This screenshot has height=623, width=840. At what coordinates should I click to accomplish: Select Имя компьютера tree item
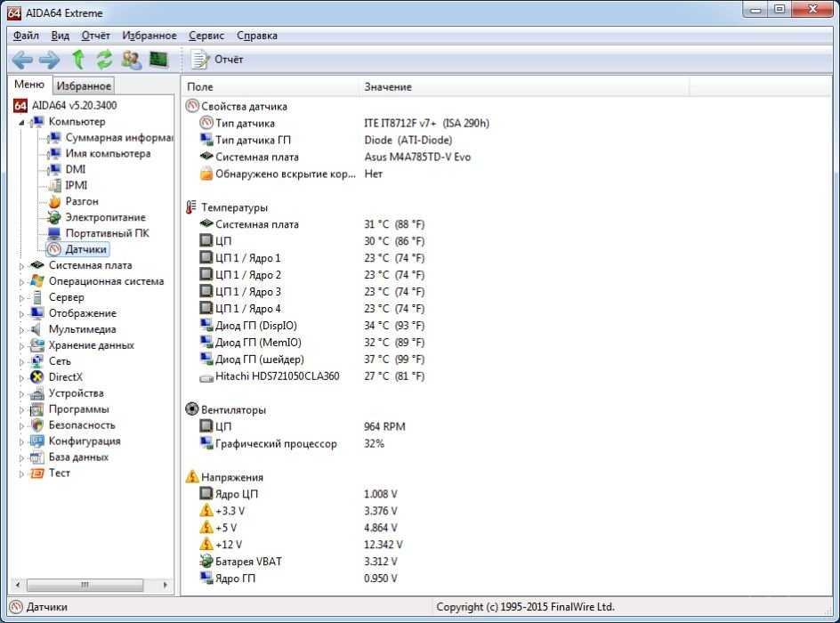(x=108, y=154)
